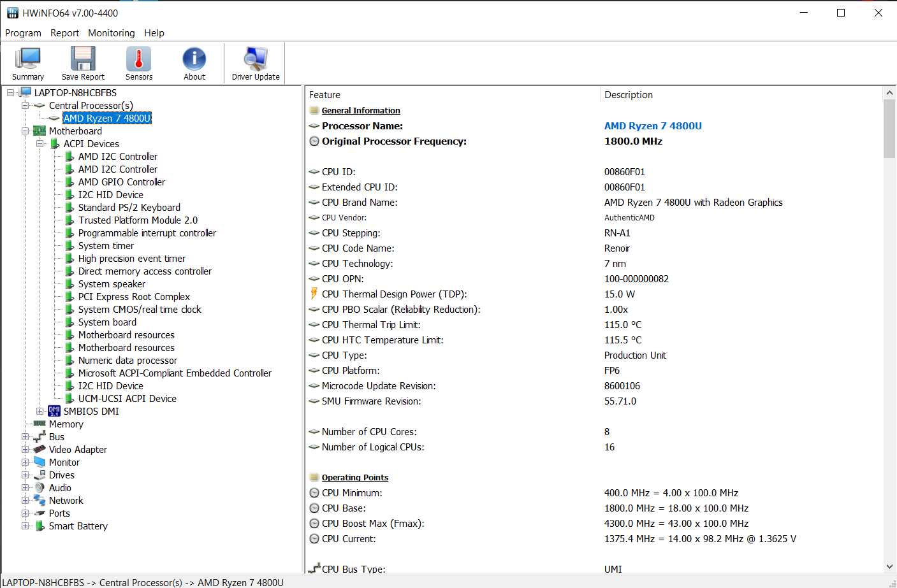Click the Microcode Update Revision row
This screenshot has height=588, width=897.
[x=594, y=386]
